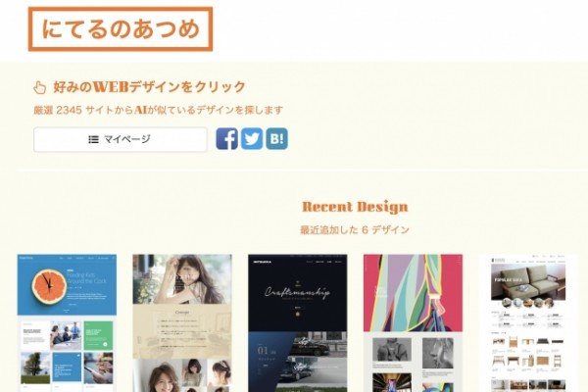
Task: Click the Recent Design heading
Action: [x=355, y=207]
